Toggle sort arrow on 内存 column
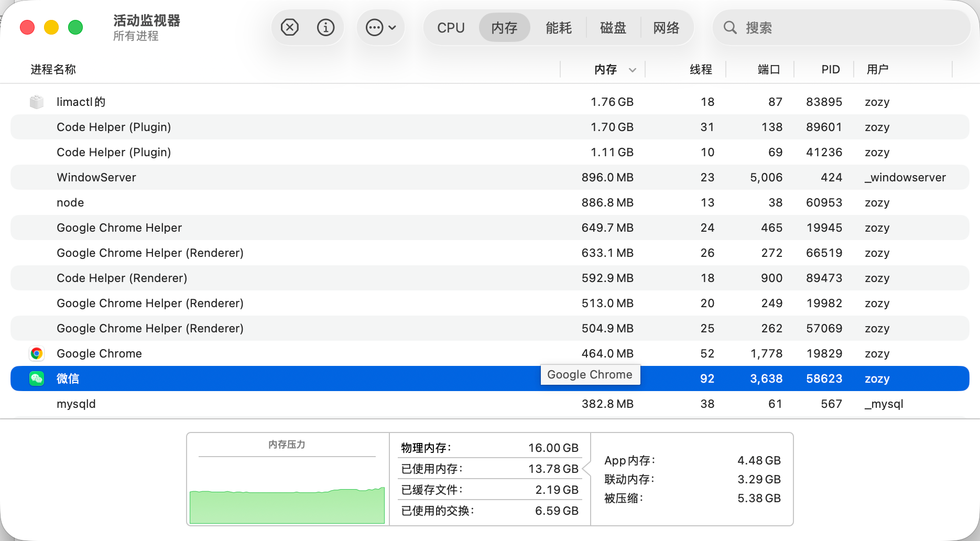The image size is (980, 541). tap(633, 70)
